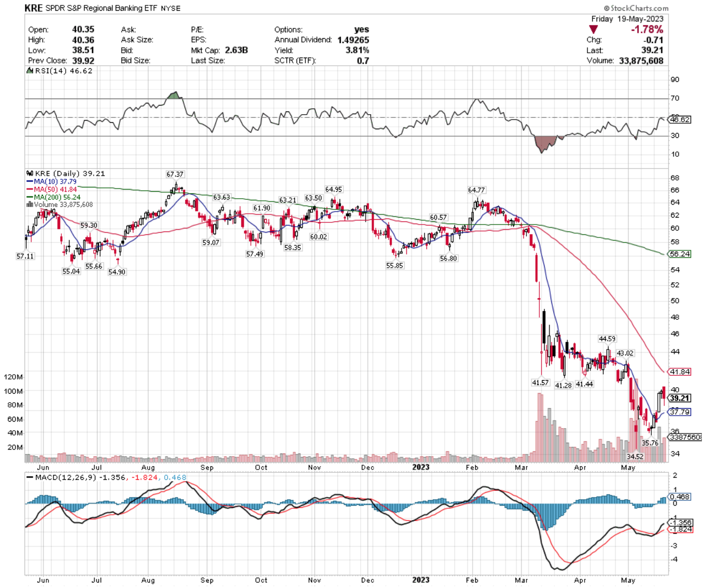This screenshot has width=703, height=588.
Task: Click the Prev Close value 39.92
Action: pos(83,60)
